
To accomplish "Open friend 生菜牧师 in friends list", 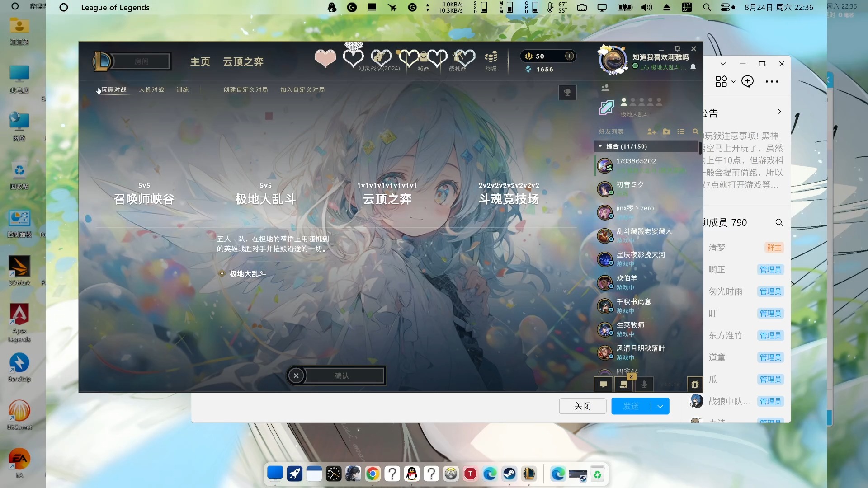I will pos(646,329).
